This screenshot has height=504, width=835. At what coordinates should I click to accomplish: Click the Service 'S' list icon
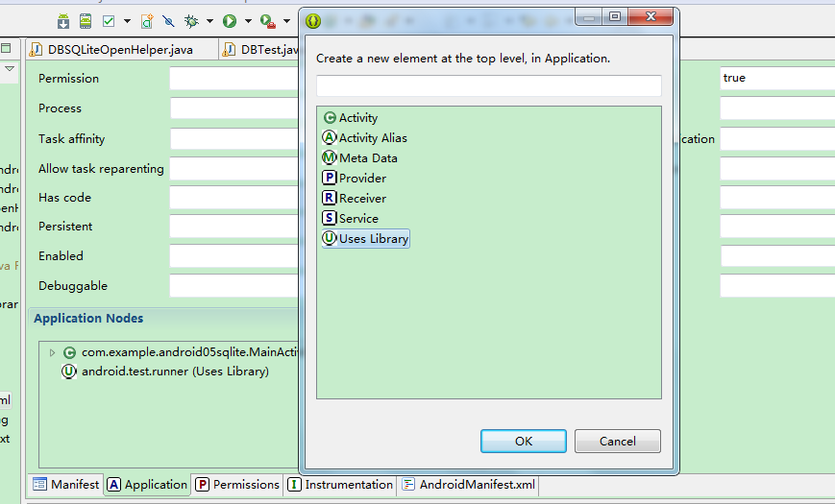[x=330, y=218]
